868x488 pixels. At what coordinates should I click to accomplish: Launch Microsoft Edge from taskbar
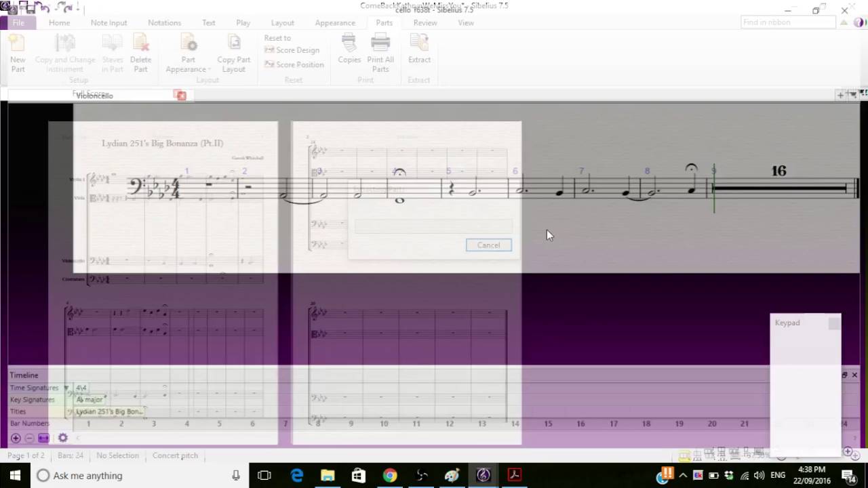[297, 475]
